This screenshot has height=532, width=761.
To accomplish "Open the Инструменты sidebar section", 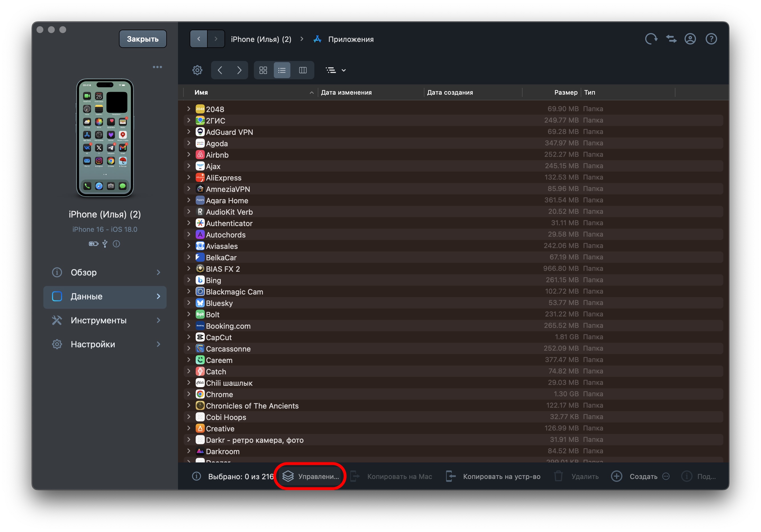I will pyautogui.click(x=105, y=321).
